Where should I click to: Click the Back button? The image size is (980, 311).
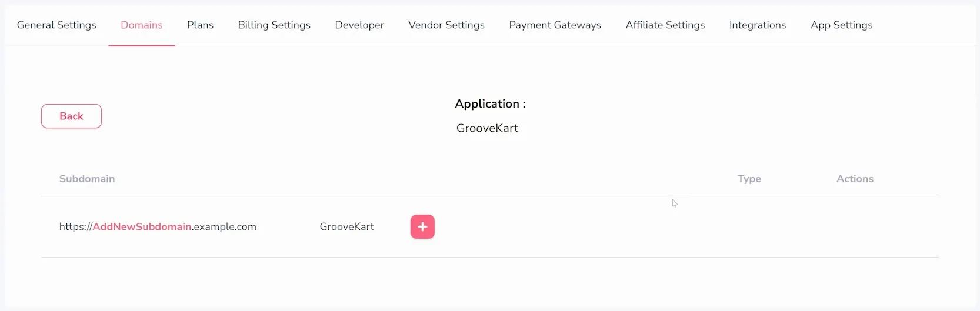coord(71,116)
